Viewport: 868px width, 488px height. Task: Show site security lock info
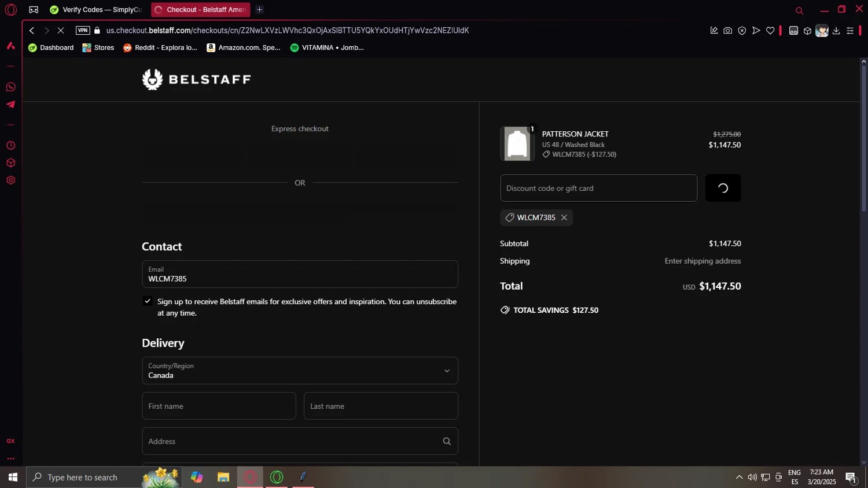pos(97,31)
